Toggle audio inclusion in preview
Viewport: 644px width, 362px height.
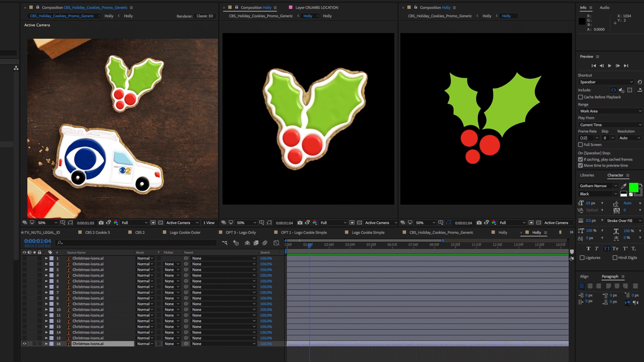[621, 90]
